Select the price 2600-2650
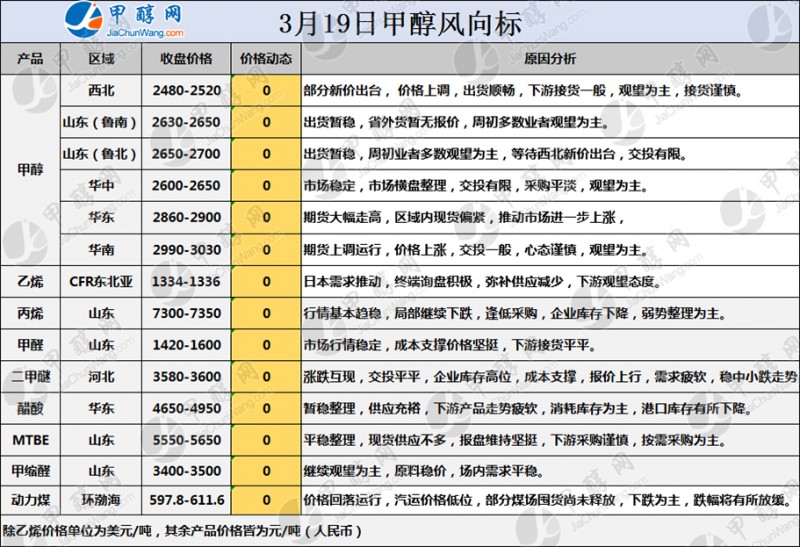The image size is (800, 547). (186, 185)
